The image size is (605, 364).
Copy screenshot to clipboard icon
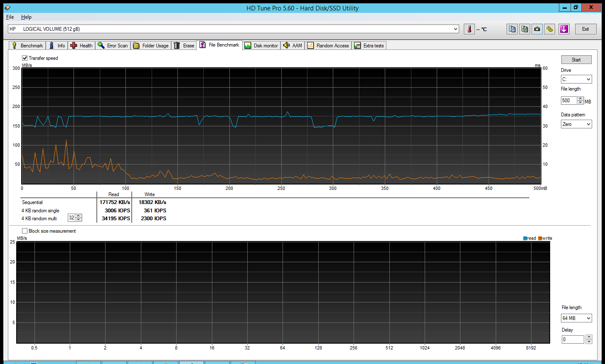click(524, 29)
